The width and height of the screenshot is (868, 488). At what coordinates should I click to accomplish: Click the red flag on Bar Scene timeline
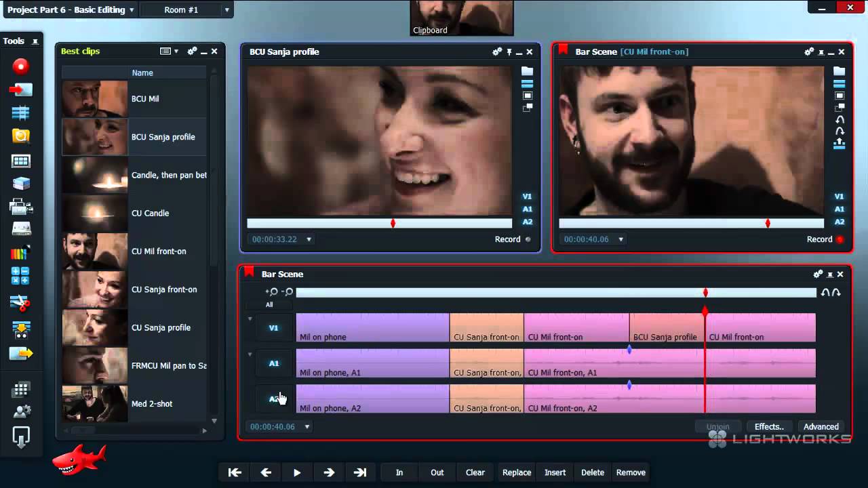(249, 272)
